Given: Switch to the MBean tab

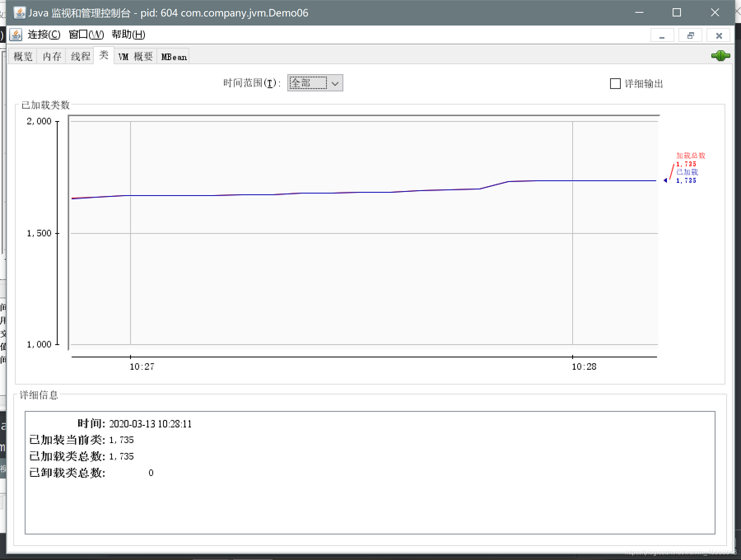Looking at the screenshot, I should [x=174, y=56].
